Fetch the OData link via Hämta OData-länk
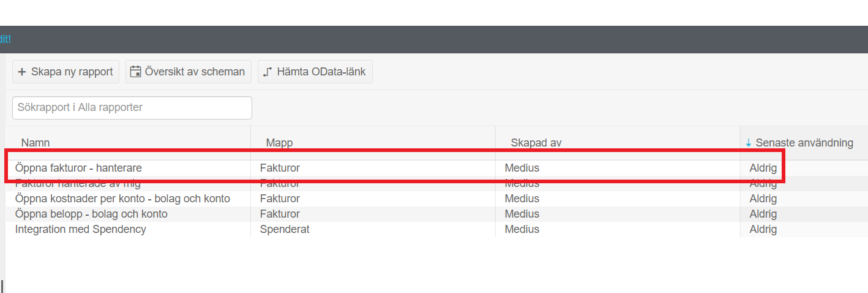 click(315, 72)
